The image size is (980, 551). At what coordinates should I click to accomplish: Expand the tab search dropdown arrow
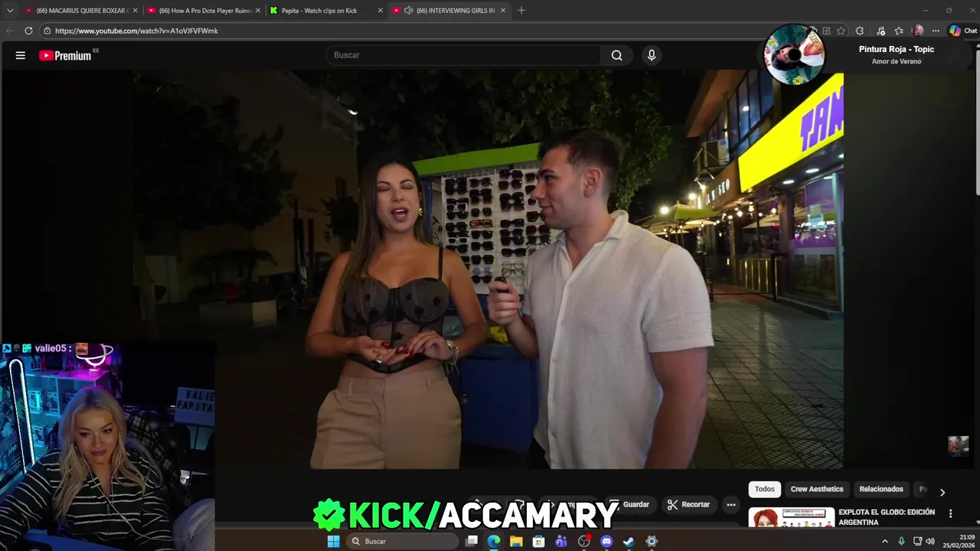[x=9, y=11]
